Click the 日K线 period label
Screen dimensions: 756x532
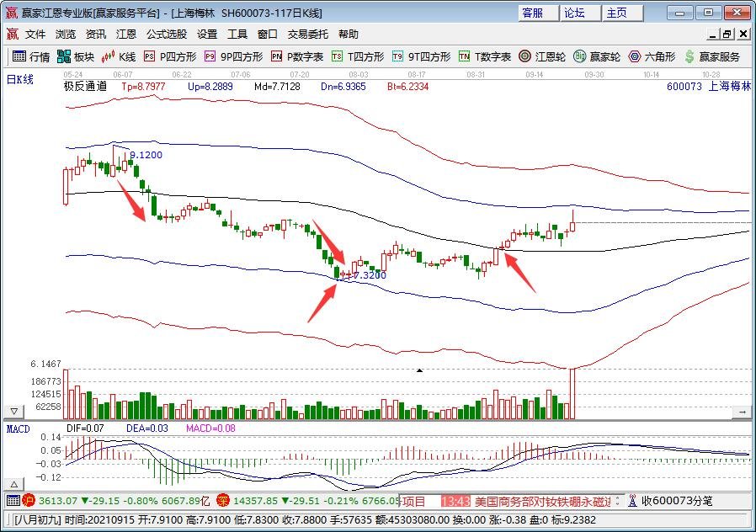coord(19,79)
